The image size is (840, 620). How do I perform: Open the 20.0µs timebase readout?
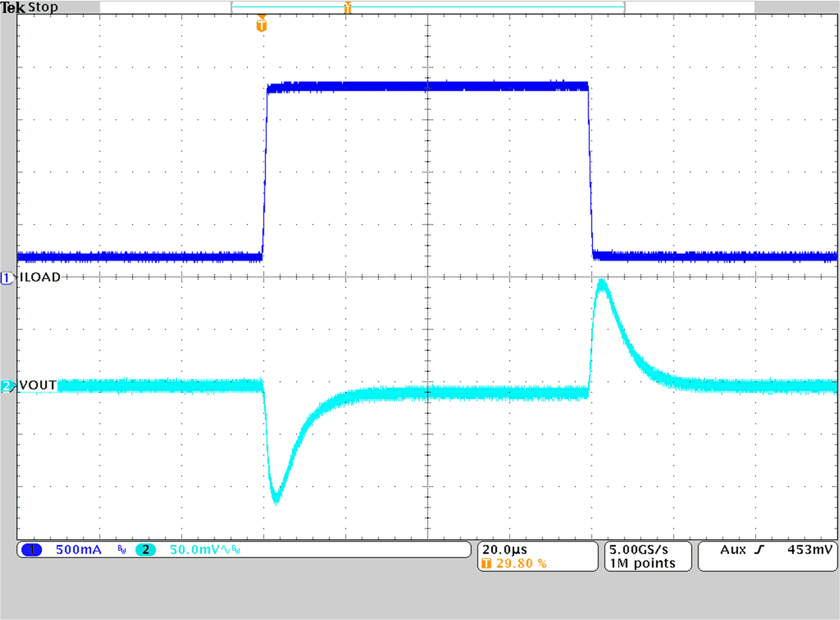coord(504,549)
